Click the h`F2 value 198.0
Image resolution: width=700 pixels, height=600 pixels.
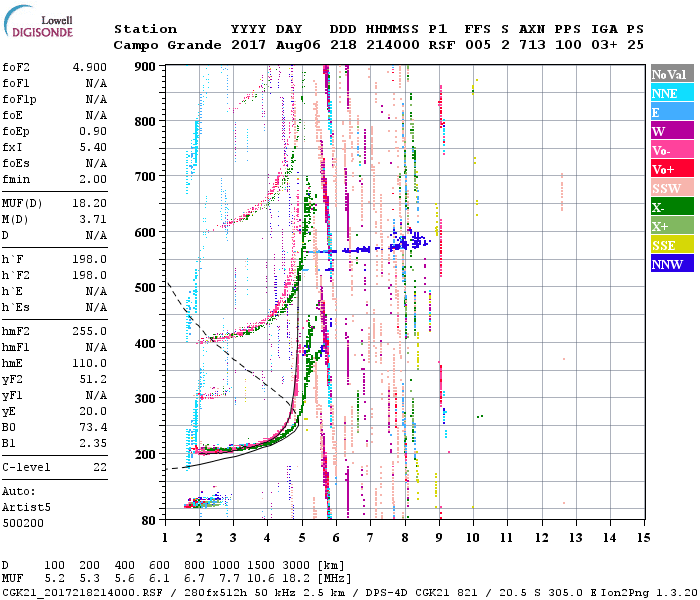90,275
